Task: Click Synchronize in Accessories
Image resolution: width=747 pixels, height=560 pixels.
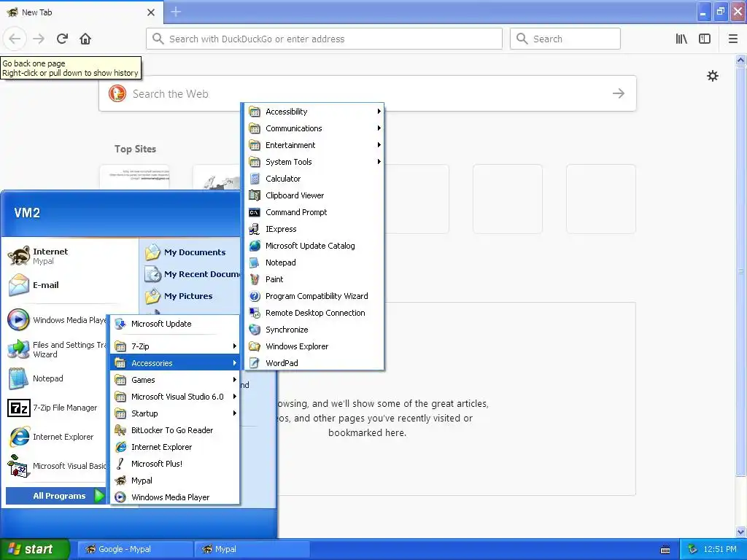Action: click(x=314, y=330)
